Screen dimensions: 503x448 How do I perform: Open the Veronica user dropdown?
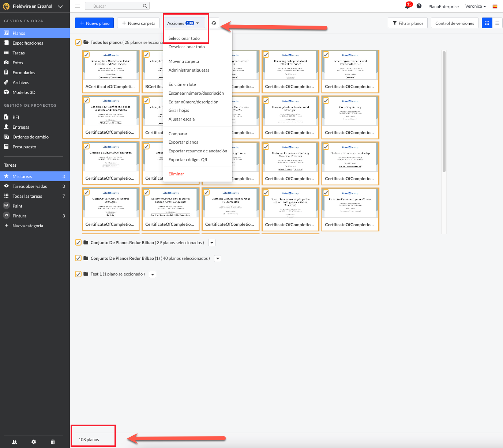475,6
